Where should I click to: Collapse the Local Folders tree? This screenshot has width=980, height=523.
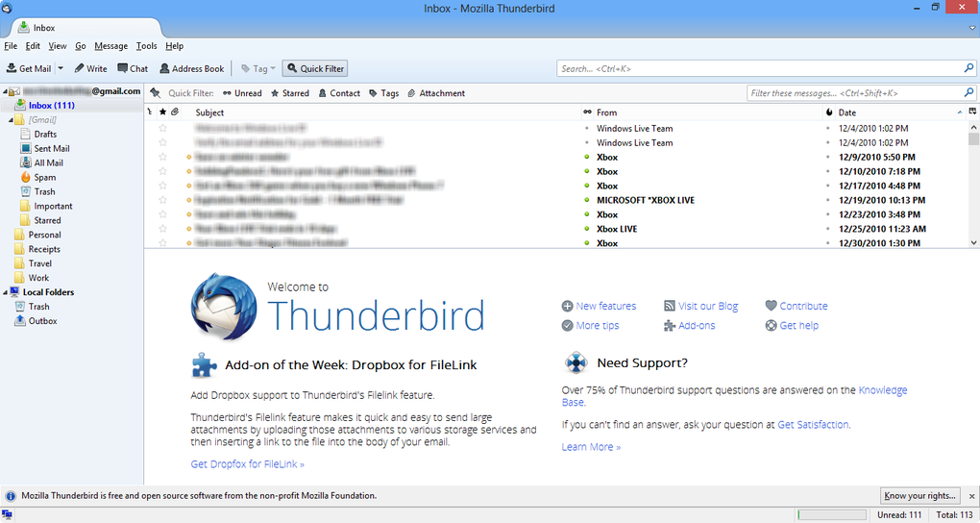pos(5,292)
